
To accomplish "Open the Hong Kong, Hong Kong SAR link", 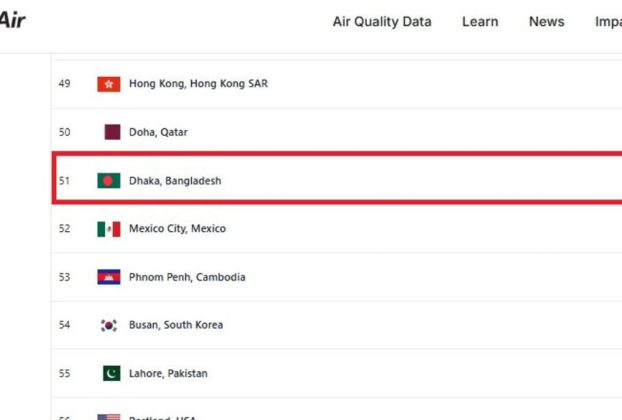I will (198, 84).
